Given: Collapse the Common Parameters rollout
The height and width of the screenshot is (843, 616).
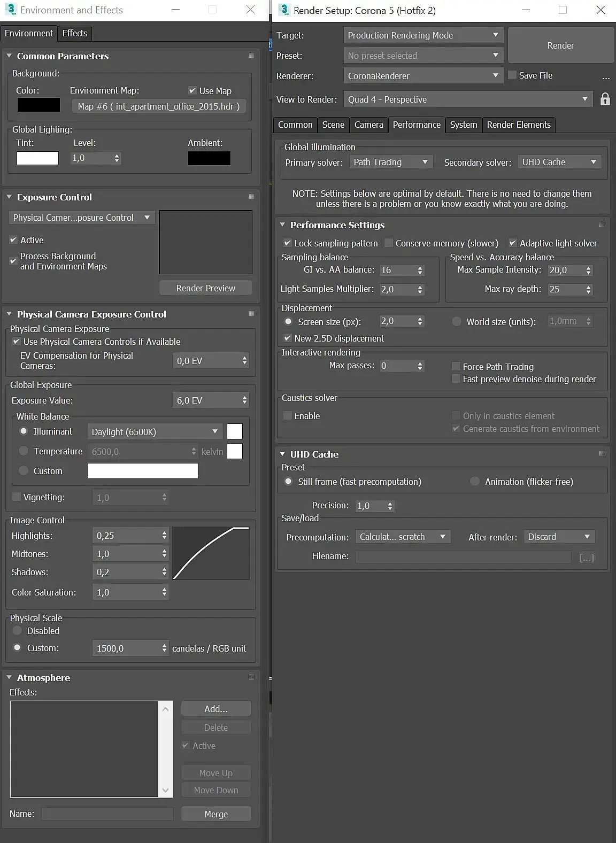Looking at the screenshot, I should click(x=9, y=56).
